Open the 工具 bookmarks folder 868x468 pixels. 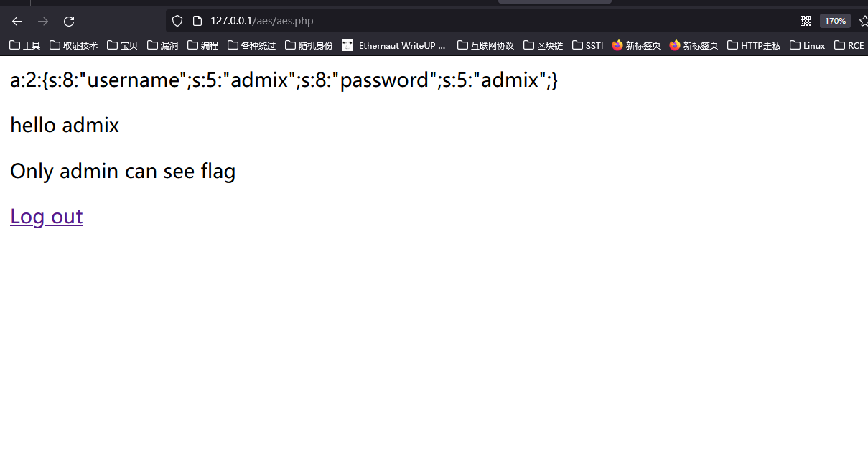tap(25, 45)
